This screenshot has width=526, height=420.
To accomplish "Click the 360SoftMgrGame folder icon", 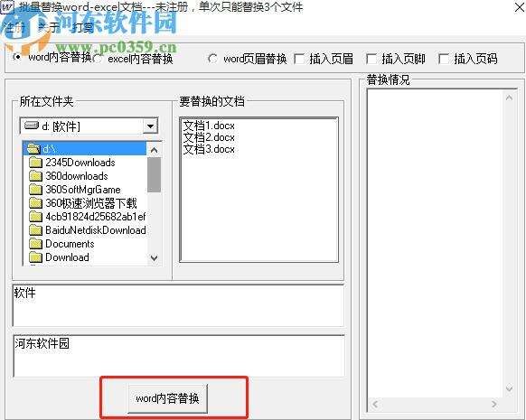I will [x=35, y=190].
